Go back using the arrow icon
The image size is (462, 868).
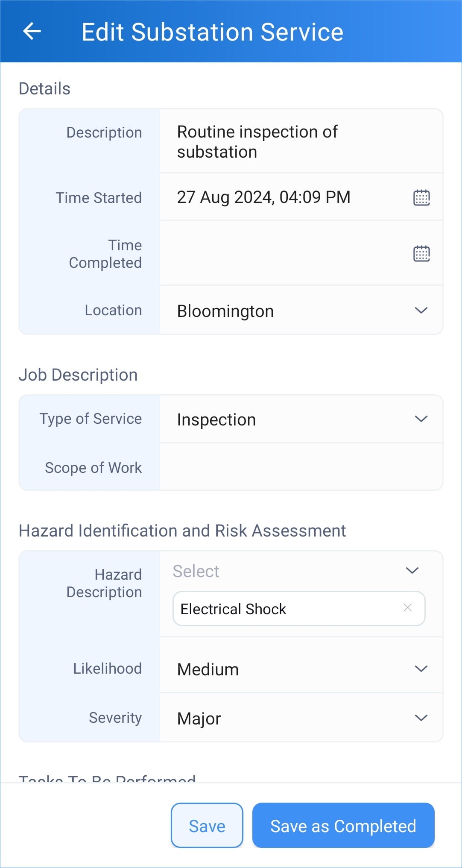(x=32, y=32)
